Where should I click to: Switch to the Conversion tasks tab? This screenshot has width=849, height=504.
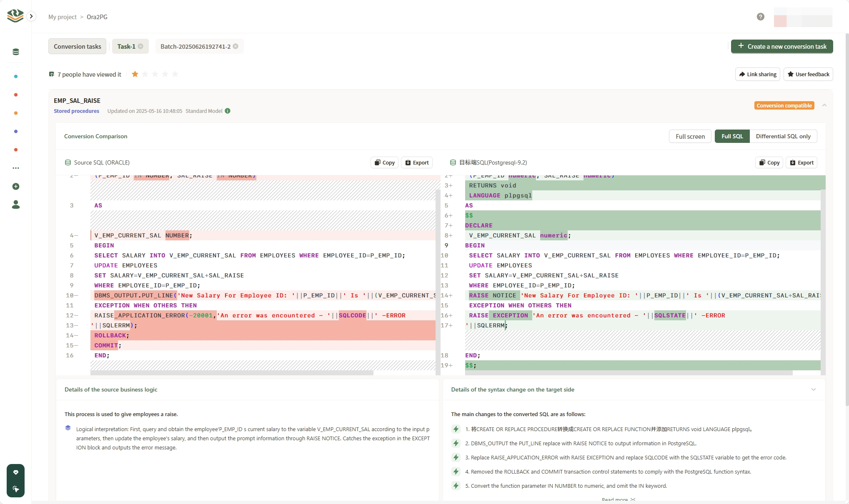point(78,46)
